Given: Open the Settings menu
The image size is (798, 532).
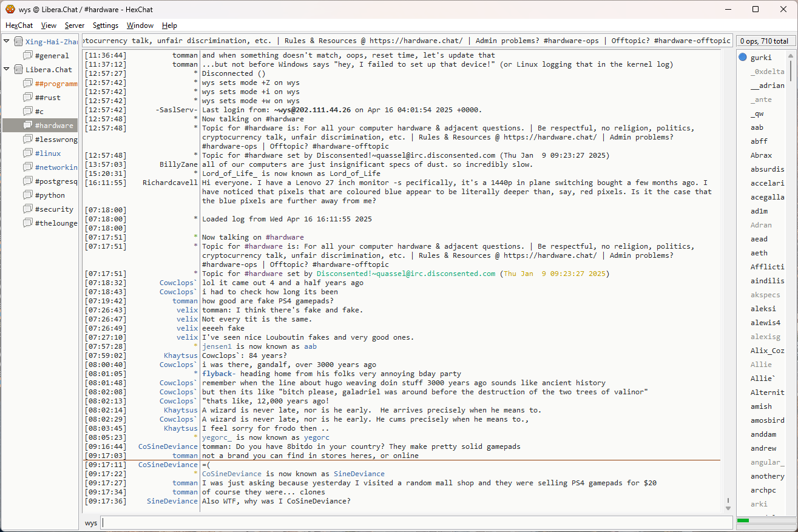Looking at the screenshot, I should (106, 25).
